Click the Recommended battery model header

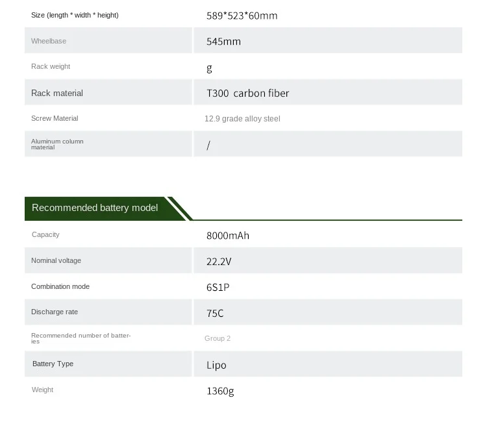[x=95, y=208]
